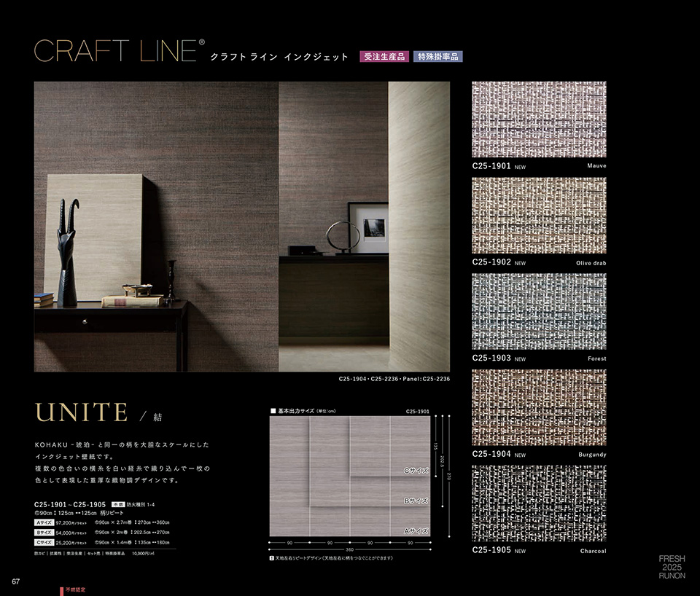Click the description line starting with KOHAKU
This screenshot has height=596, width=700.
(x=122, y=444)
